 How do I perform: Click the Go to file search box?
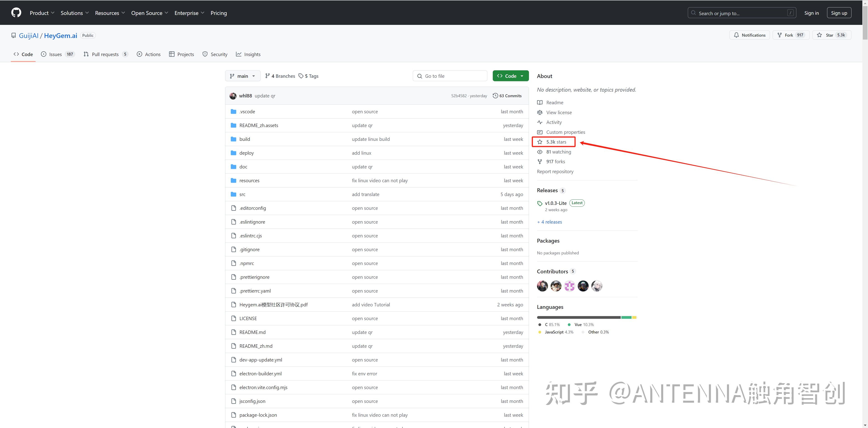[x=450, y=76]
